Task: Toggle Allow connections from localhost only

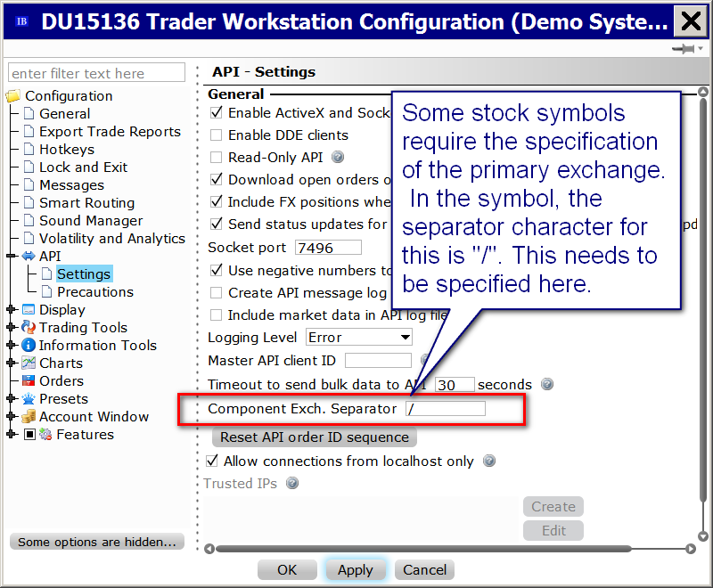Action: coord(212,461)
